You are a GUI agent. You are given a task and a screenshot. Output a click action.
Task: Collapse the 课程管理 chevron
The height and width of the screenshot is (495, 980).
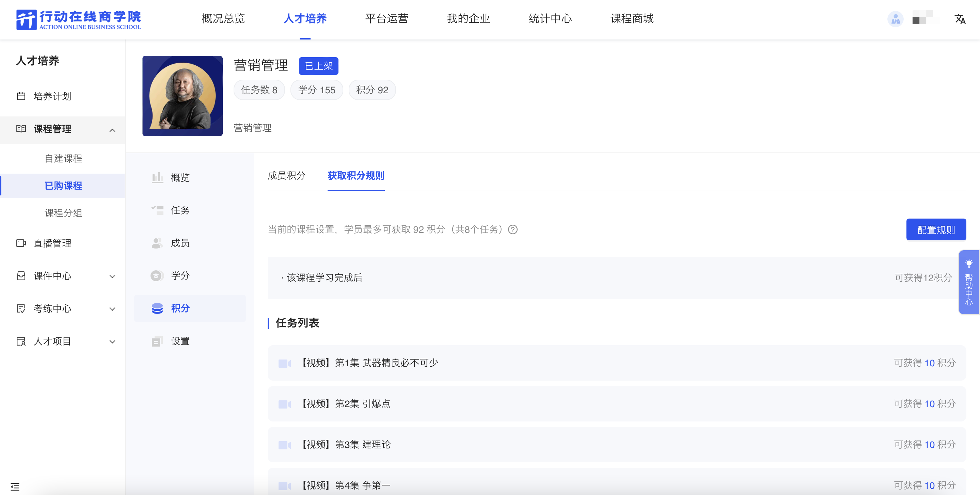pyautogui.click(x=112, y=130)
